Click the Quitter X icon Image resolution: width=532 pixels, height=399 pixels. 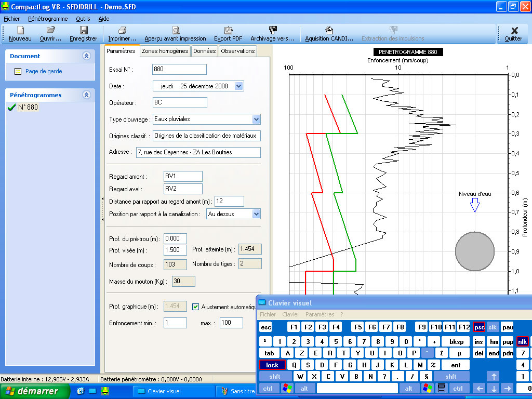(x=514, y=31)
